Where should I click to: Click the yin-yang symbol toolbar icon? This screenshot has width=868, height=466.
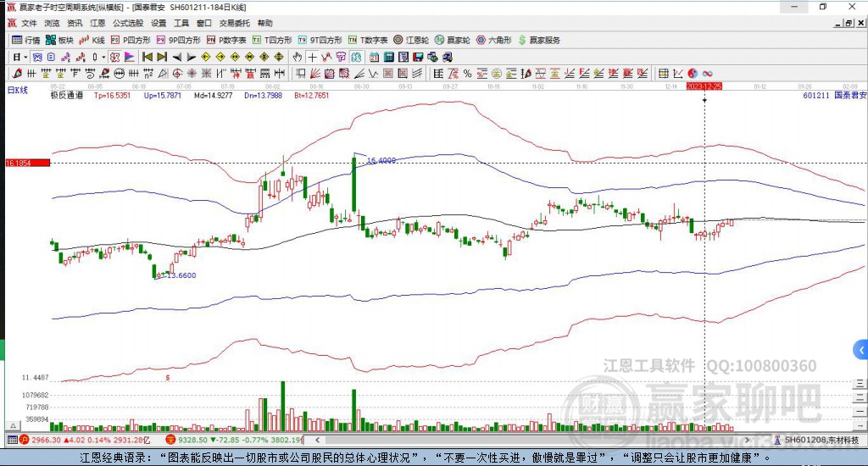pos(693,74)
